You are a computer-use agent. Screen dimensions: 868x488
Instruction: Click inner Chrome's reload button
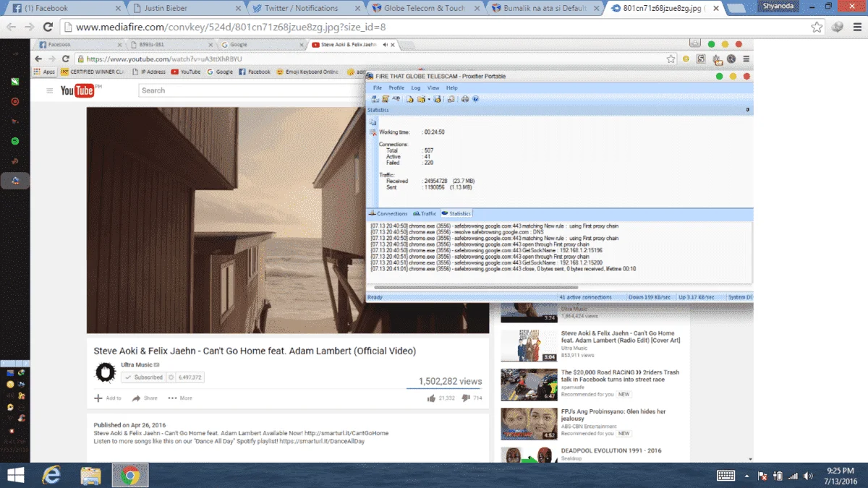pos(65,59)
